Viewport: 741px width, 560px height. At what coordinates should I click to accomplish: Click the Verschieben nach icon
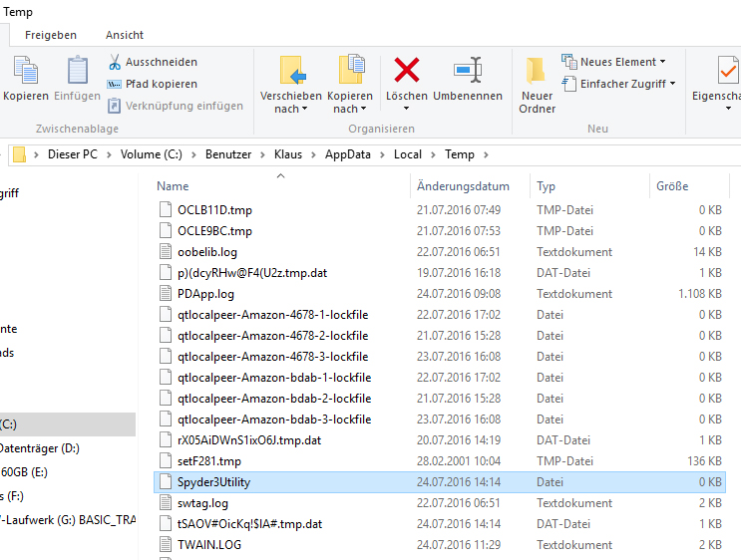pos(291,70)
